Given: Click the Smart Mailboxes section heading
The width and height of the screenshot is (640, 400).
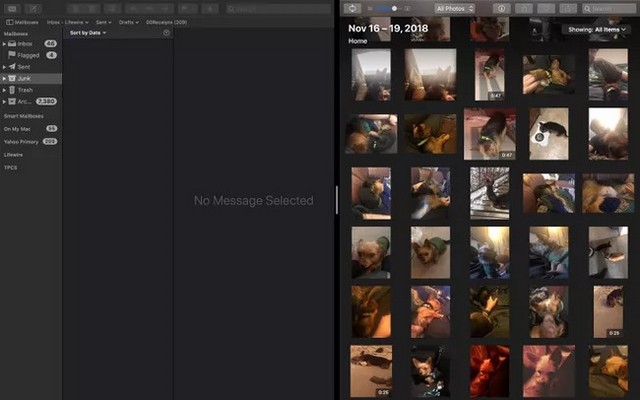Looking at the screenshot, I should tap(24, 116).
